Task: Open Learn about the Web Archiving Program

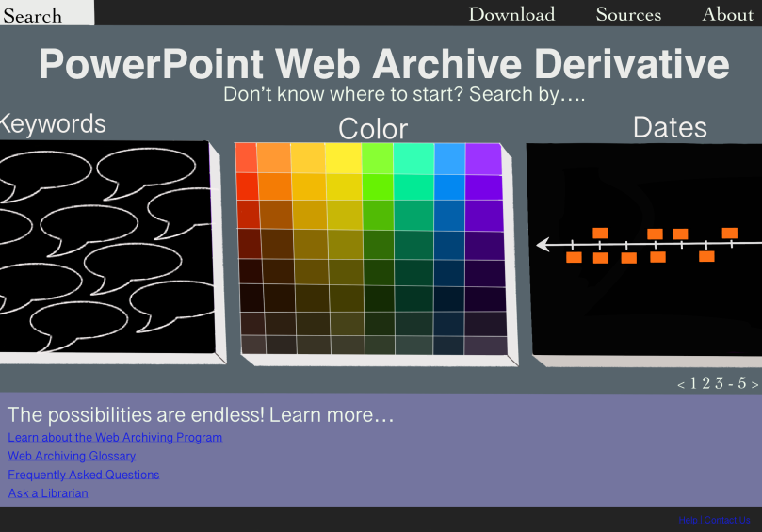Action: [x=115, y=437]
